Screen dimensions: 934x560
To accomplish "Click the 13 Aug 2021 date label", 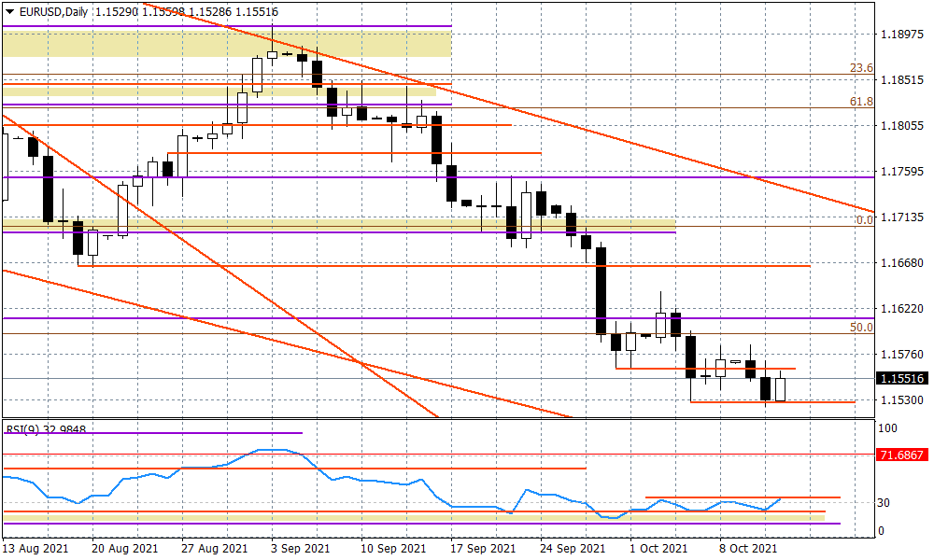I will point(35,549).
